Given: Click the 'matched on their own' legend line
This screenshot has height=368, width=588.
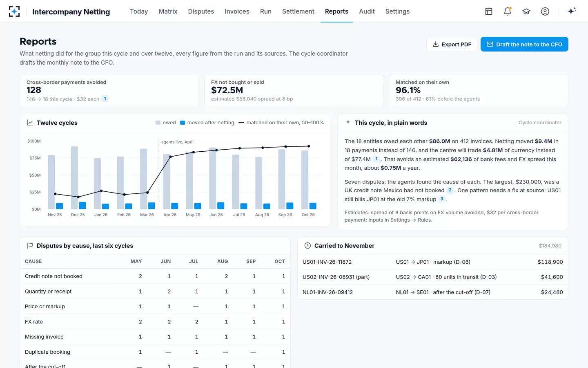Looking at the screenshot, I should [x=241, y=123].
